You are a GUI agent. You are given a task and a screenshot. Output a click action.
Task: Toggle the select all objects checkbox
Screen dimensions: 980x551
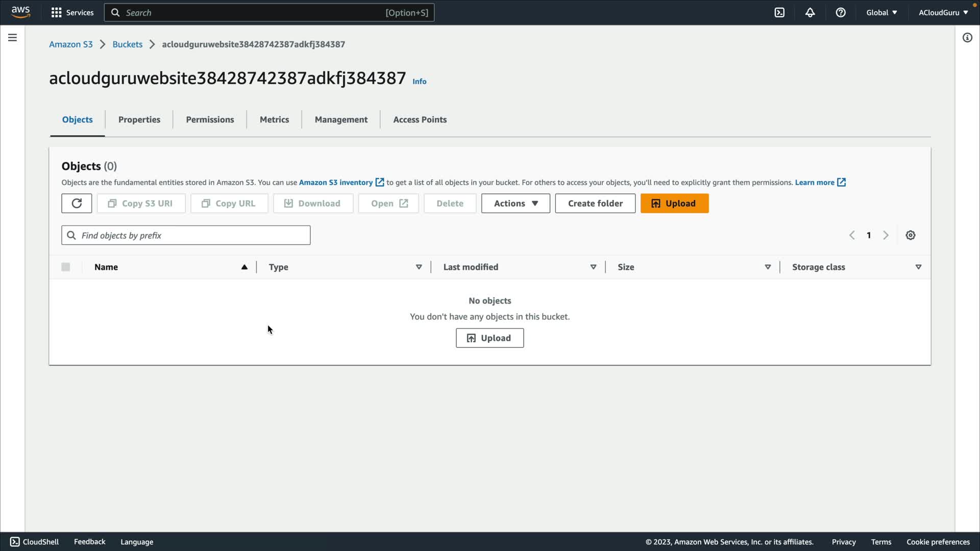coord(66,267)
